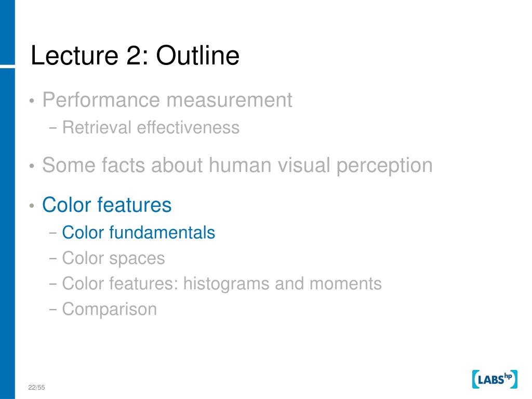Click the Performance measurement bullet text

167,100
